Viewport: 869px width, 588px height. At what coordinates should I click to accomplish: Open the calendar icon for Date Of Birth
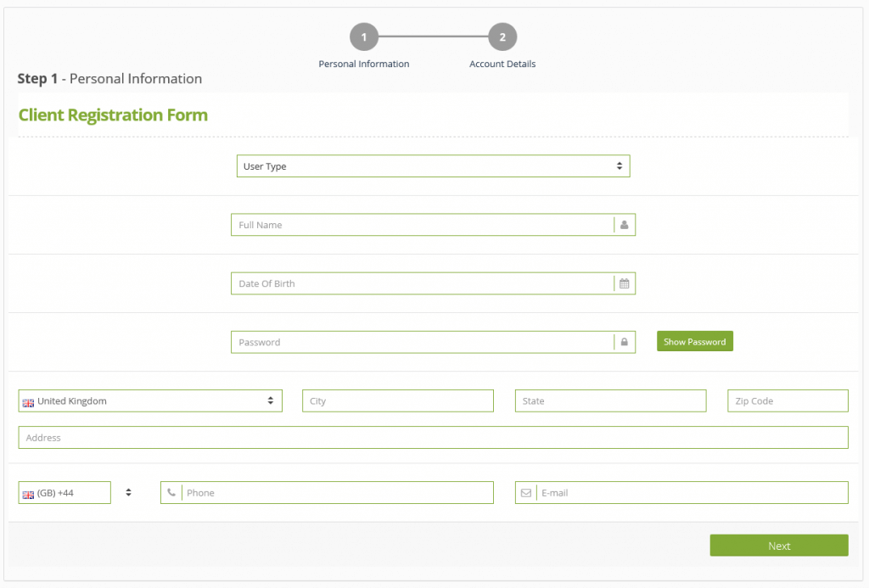(x=624, y=283)
